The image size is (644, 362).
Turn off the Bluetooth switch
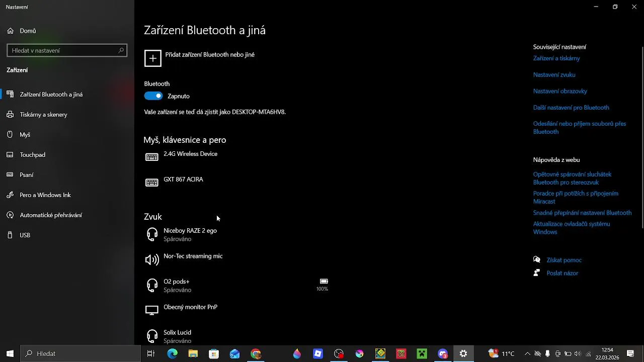[153, 96]
